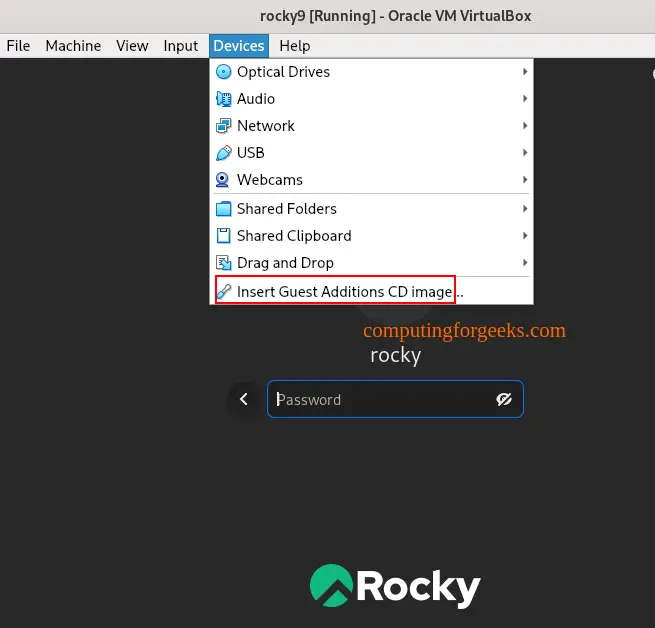Click the USB plug icon
655x628 pixels.
[223, 153]
